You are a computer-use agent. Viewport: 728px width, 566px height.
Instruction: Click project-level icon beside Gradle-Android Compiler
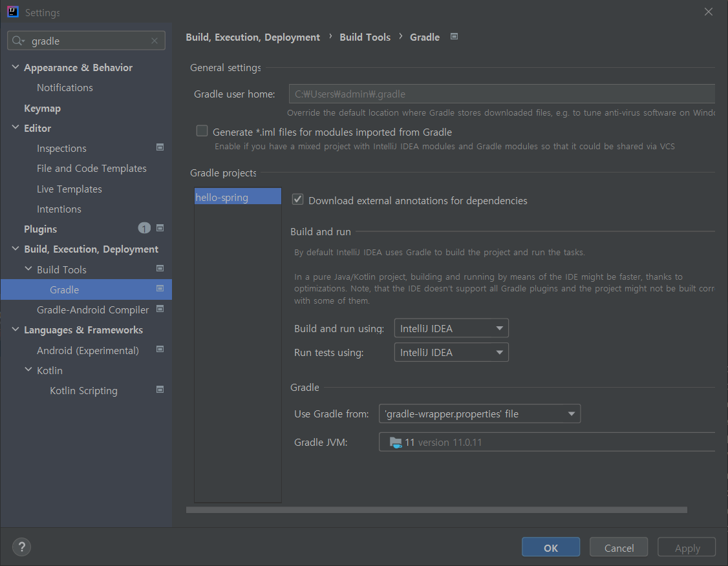click(160, 309)
